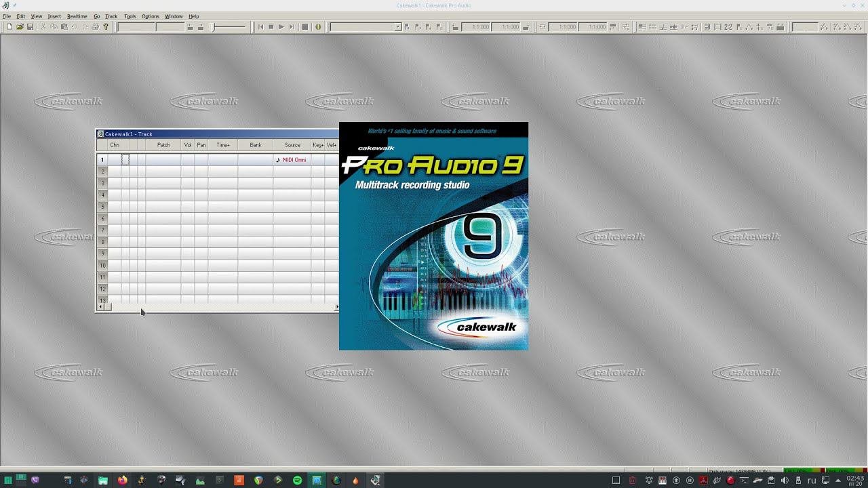Click the Pan column header
This screenshot has height=488, width=868.
click(x=201, y=145)
